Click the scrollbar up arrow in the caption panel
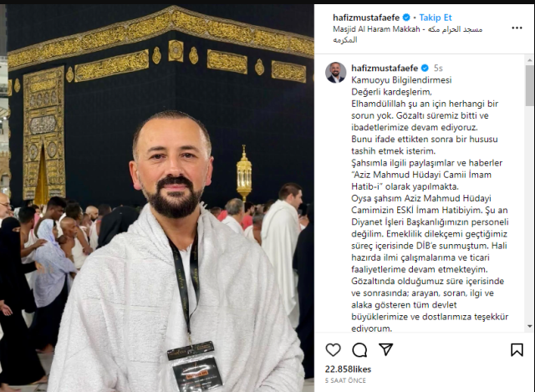 click(529, 60)
